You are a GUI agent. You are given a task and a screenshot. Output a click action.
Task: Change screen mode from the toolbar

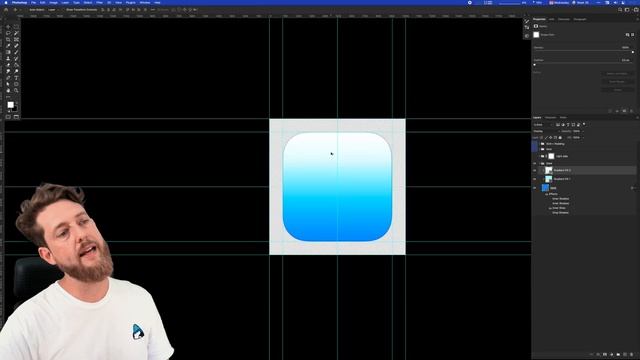coord(16,117)
